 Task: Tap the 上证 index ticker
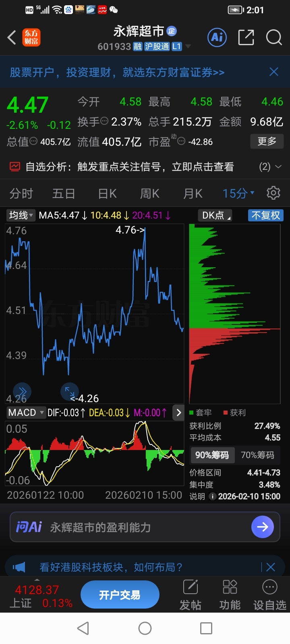(40, 597)
